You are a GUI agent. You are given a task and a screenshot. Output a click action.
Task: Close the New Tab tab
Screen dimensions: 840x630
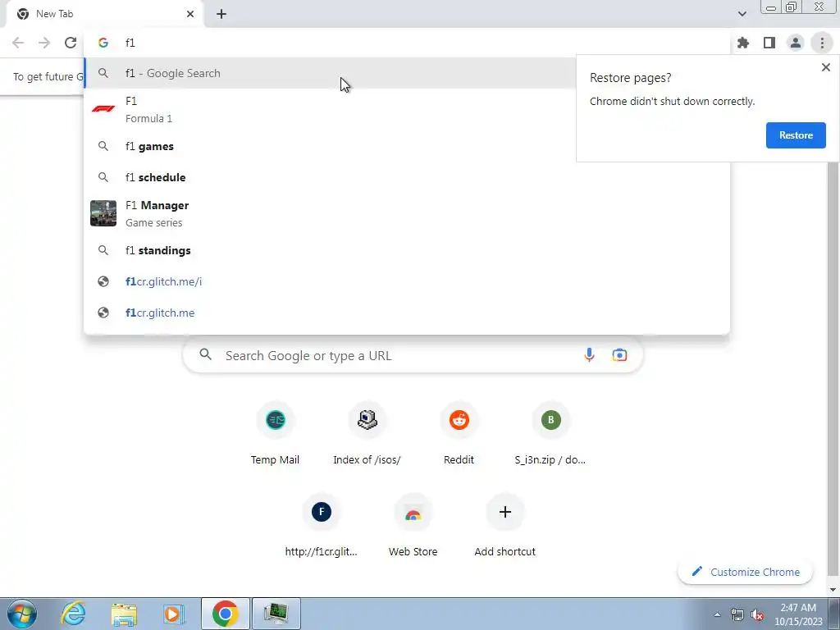click(x=190, y=14)
